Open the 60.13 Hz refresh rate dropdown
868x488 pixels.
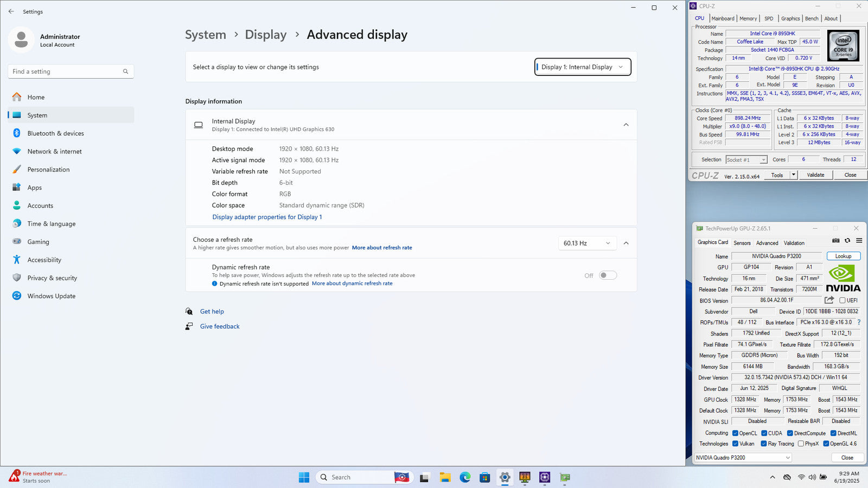click(587, 243)
